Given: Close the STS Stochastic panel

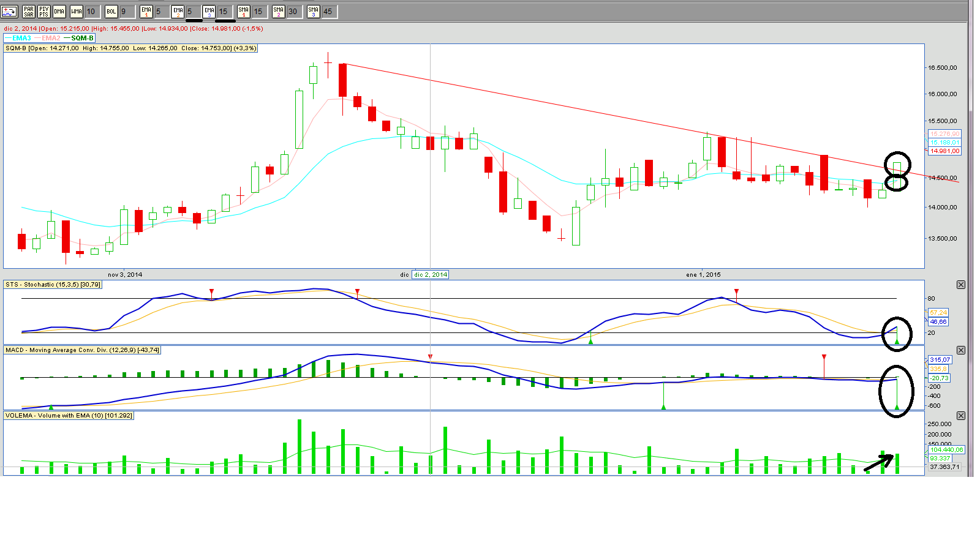Looking at the screenshot, I should tap(961, 285).
